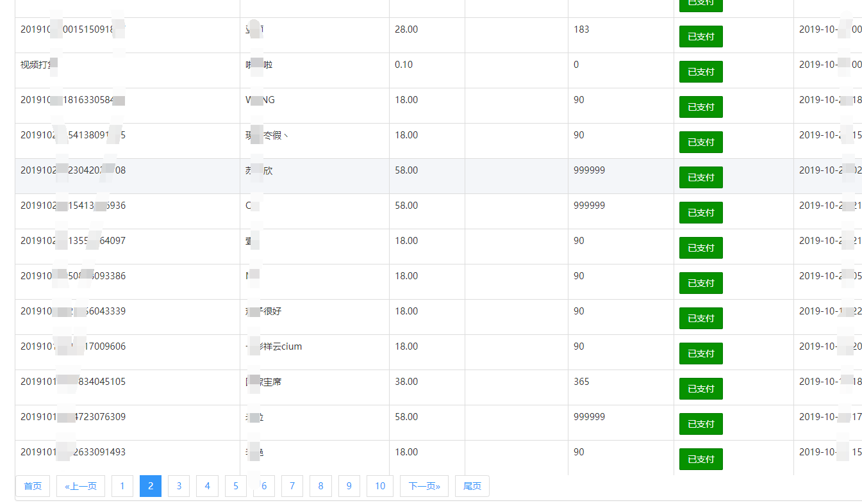Screen dimensions: 862x504
Task: Click 已支付 in the 冬假 user row
Action: [x=701, y=142]
